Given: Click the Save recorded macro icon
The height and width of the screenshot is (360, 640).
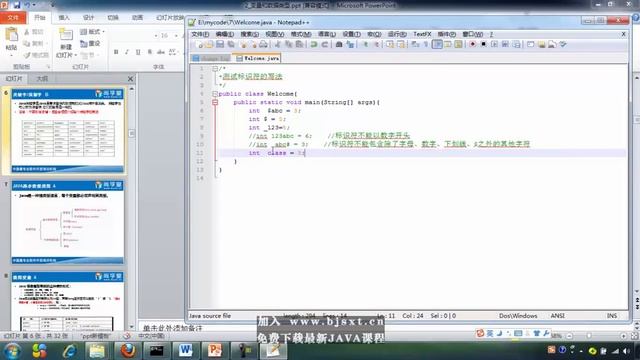Looking at the screenshot, I should click(x=516, y=44).
